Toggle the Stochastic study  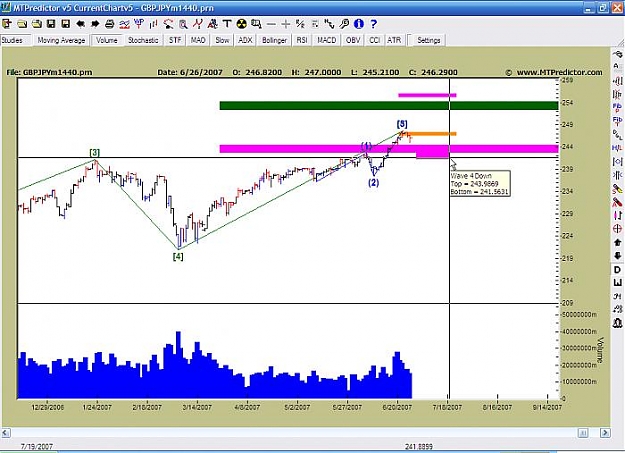pyautogui.click(x=143, y=40)
